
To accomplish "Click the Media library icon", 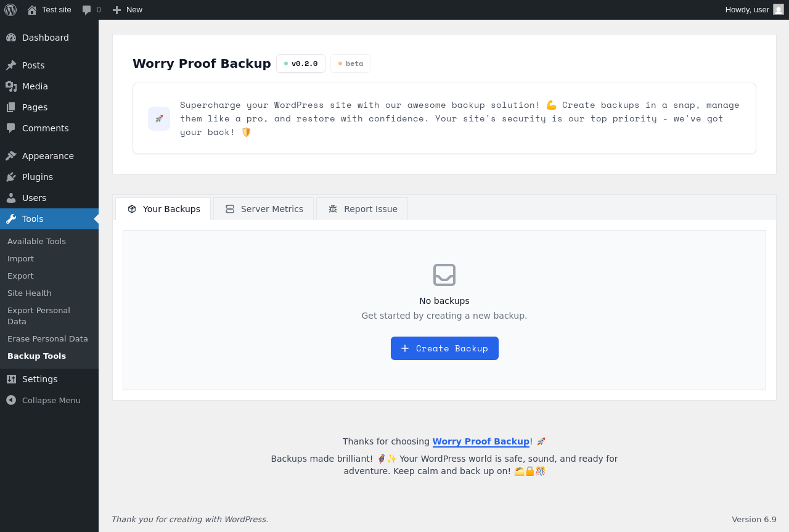I will coord(11,86).
